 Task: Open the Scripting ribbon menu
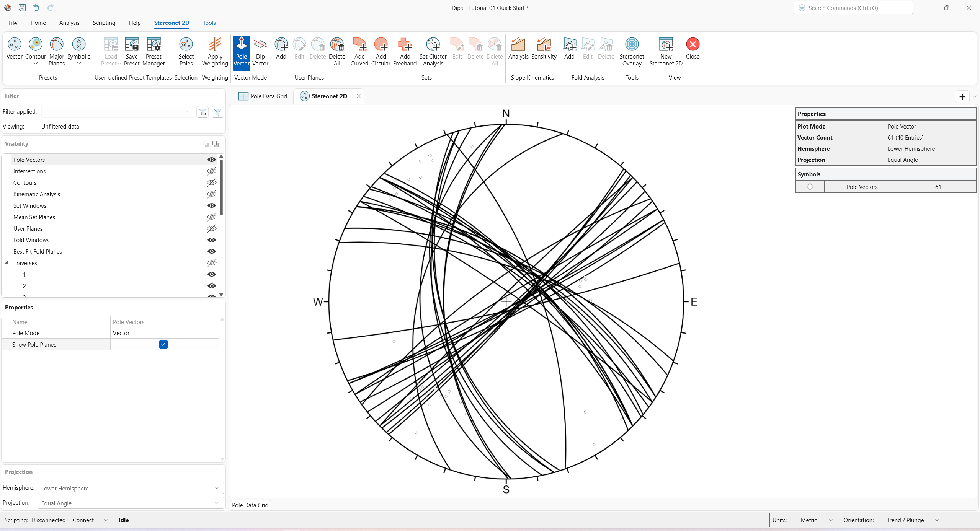(104, 23)
